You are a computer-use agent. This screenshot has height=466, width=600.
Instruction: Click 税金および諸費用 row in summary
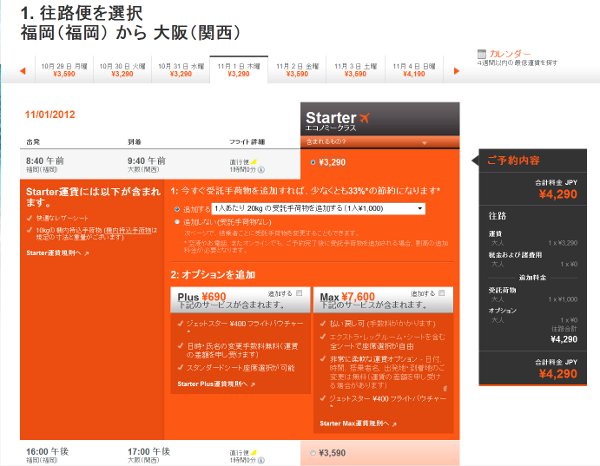point(533,259)
